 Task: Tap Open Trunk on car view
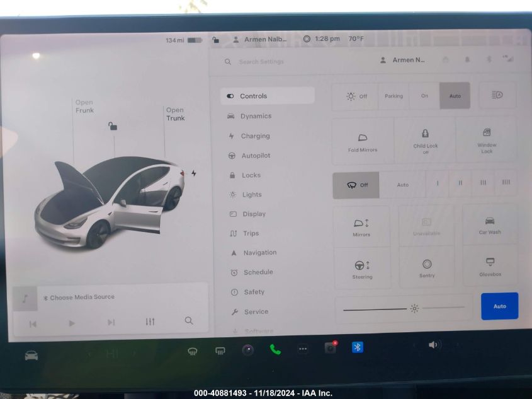tap(175, 114)
